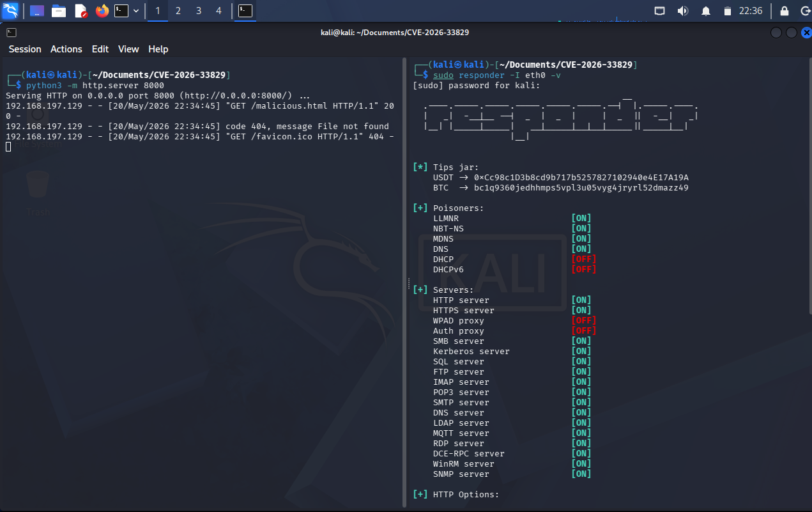Open the Edit menu

pyautogui.click(x=100, y=49)
